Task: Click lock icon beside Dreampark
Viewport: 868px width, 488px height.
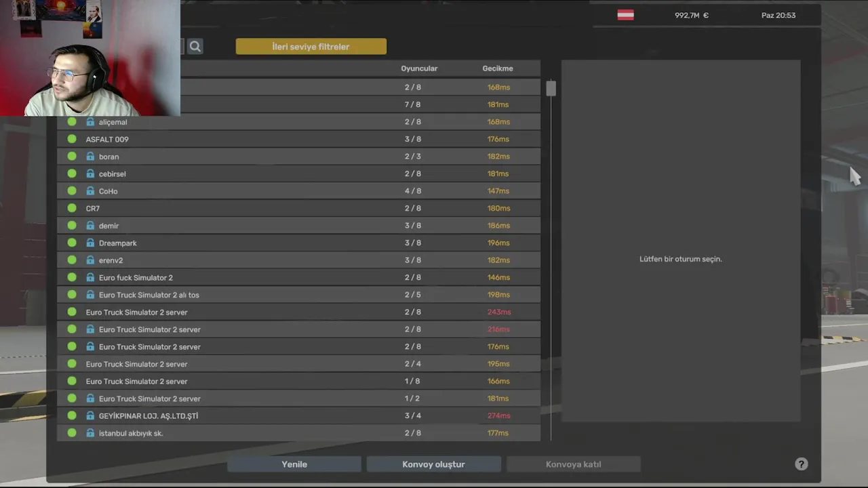Action: pyautogui.click(x=90, y=243)
